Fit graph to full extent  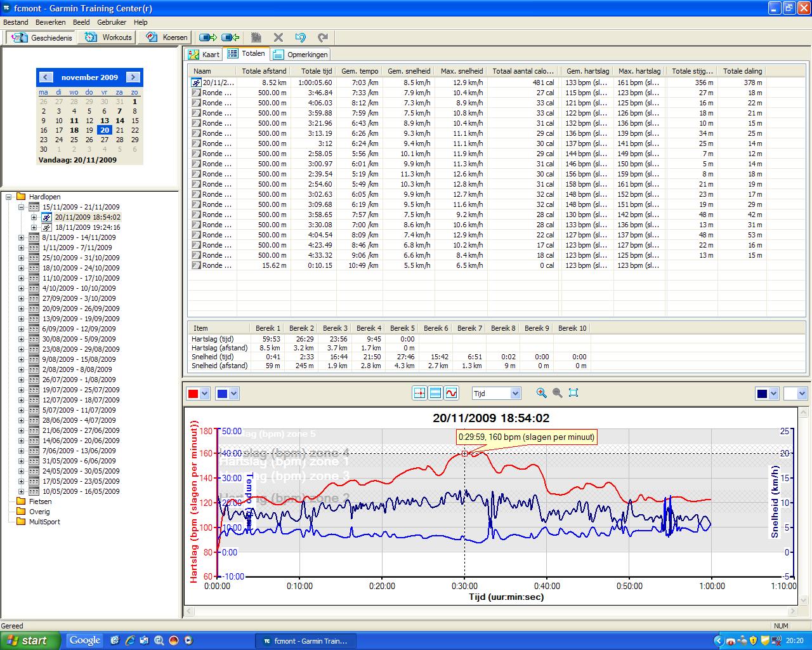573,393
